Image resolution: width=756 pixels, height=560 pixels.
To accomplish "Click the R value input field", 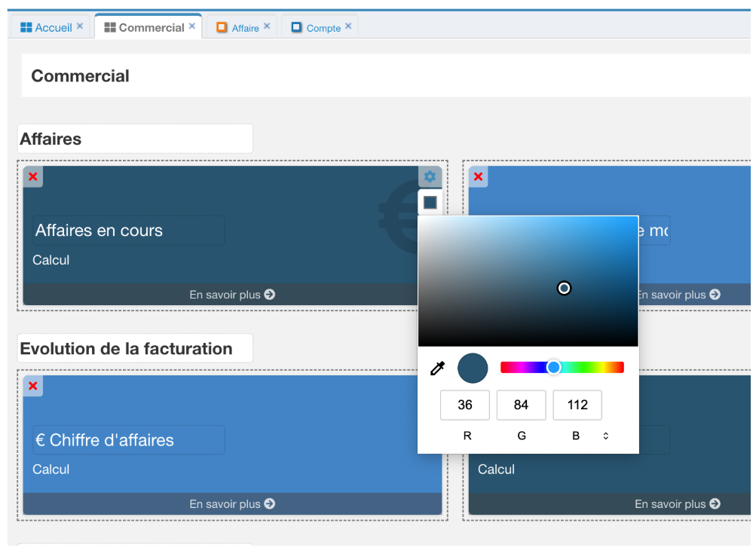I will [x=464, y=405].
